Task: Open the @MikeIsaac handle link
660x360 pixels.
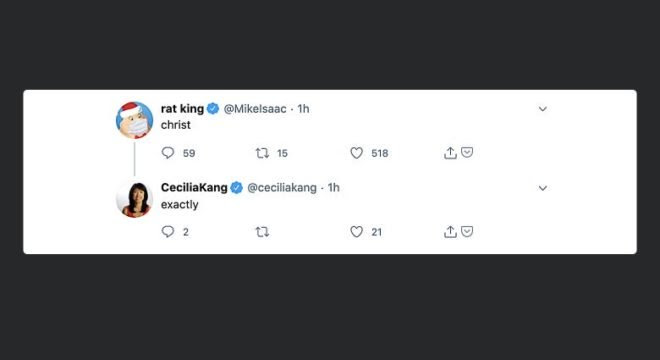Action: pyautogui.click(x=255, y=109)
